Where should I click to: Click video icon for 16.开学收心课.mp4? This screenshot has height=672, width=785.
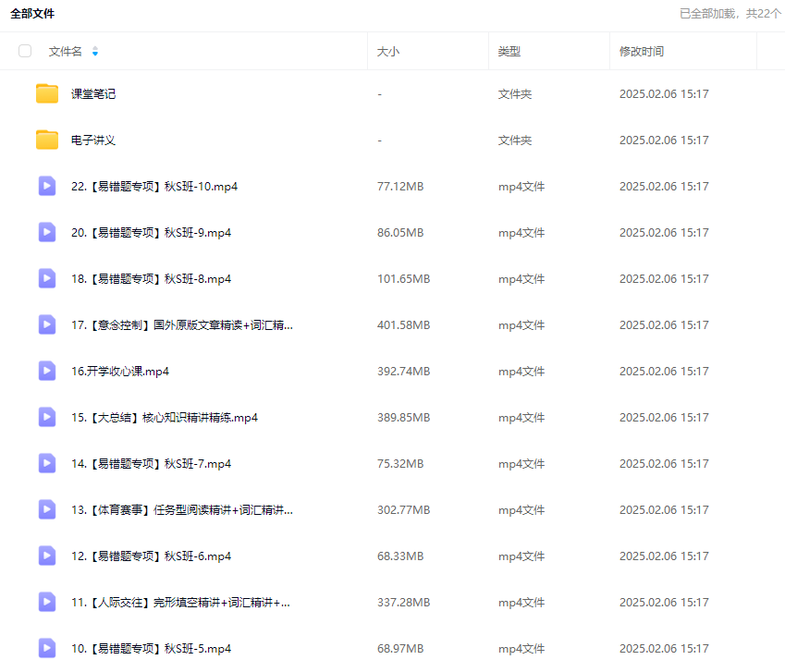coord(47,371)
